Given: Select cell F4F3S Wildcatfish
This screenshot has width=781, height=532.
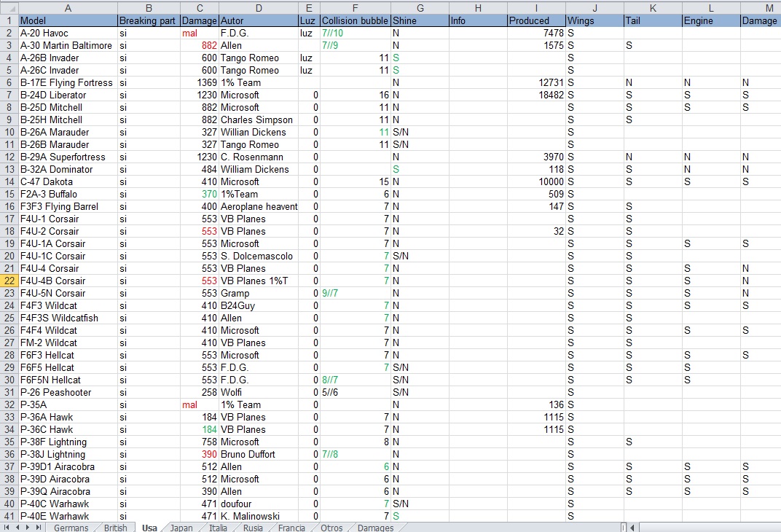Looking at the screenshot, I should pos(68,318).
